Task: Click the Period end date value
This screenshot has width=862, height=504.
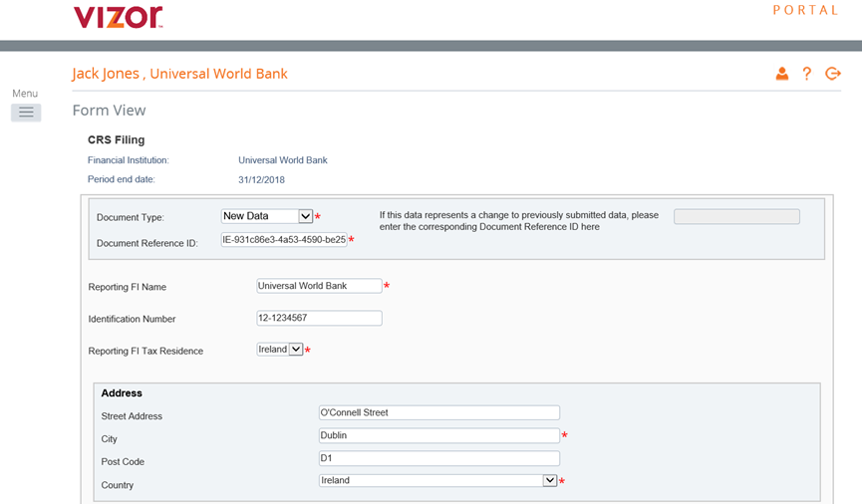Action: [261, 179]
